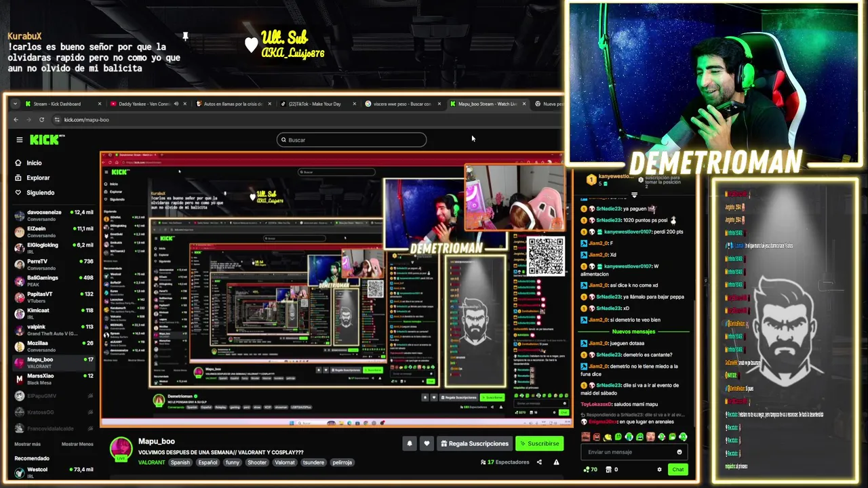Click username SrNadie23 on 'ya paguen' message
This screenshot has width=868, height=488.
(x=608, y=209)
